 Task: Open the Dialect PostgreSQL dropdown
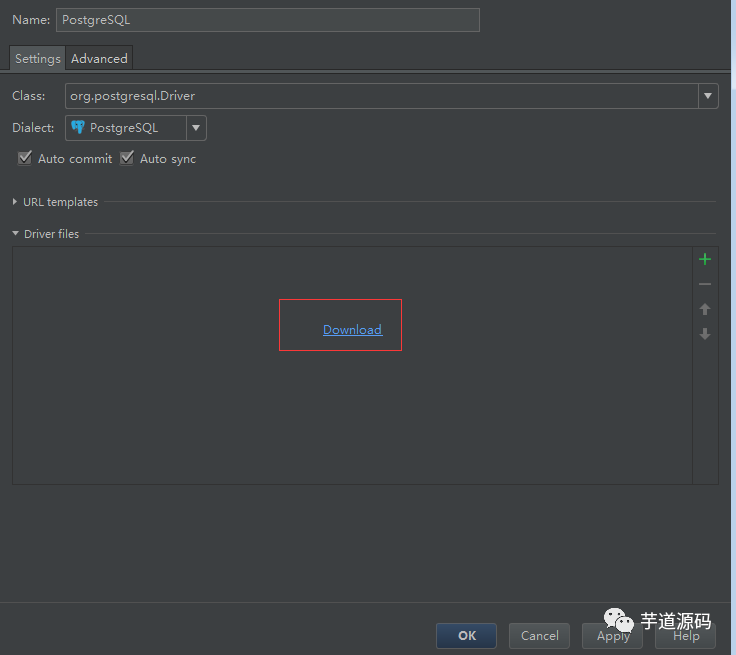coord(136,128)
